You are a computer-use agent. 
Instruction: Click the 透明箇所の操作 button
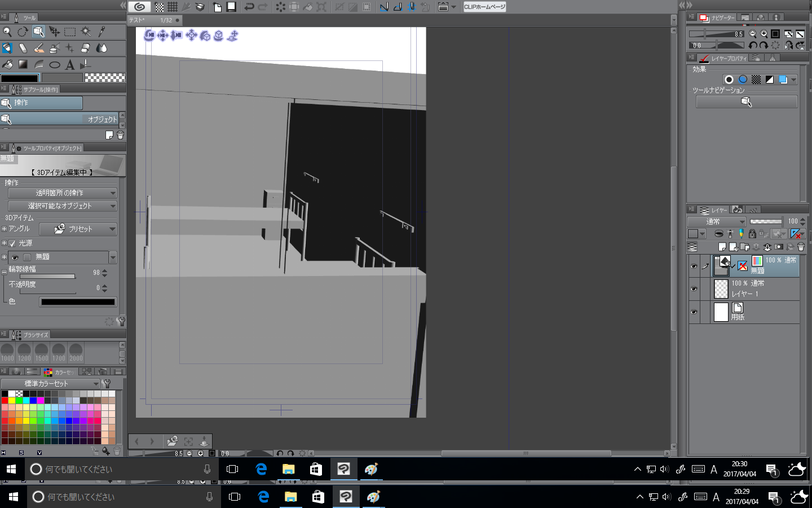tap(62, 193)
